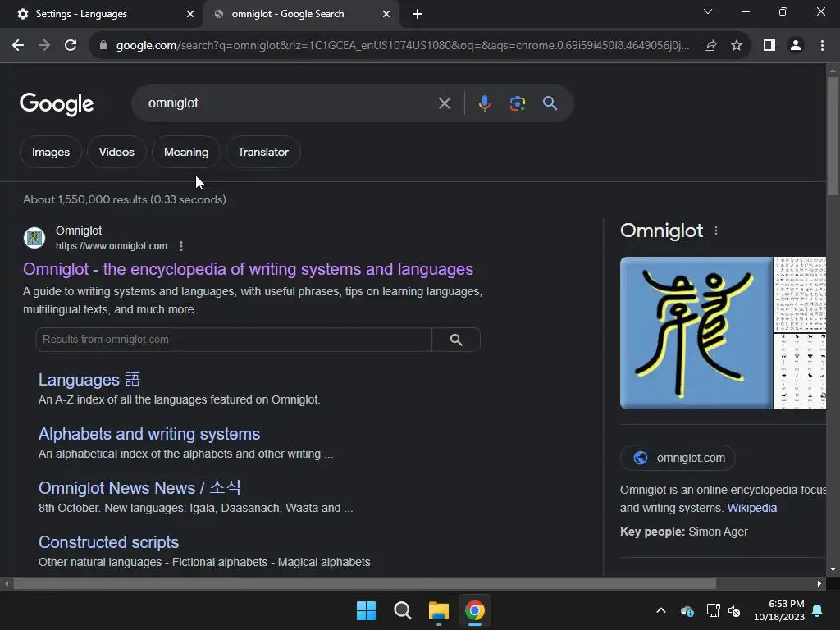Open Chrome profile menu
The width and height of the screenshot is (840, 630).
click(x=796, y=46)
